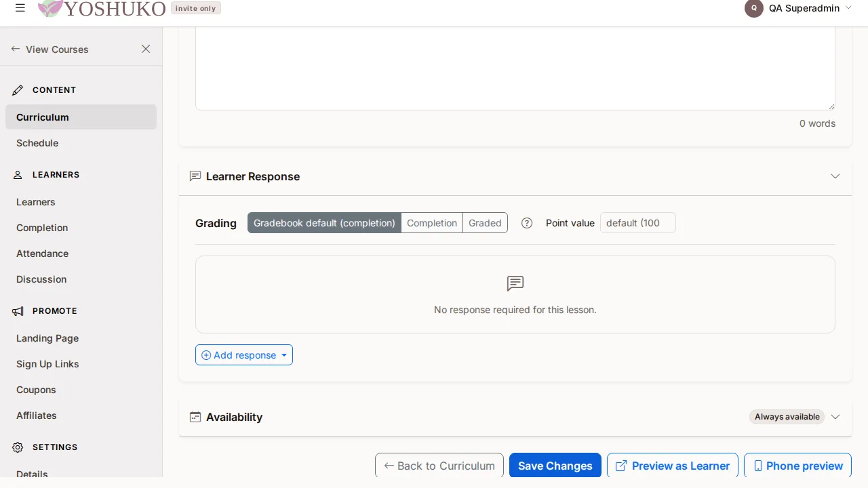Open the Affiliates sidebar item
The image size is (868, 488).
coord(81,415)
